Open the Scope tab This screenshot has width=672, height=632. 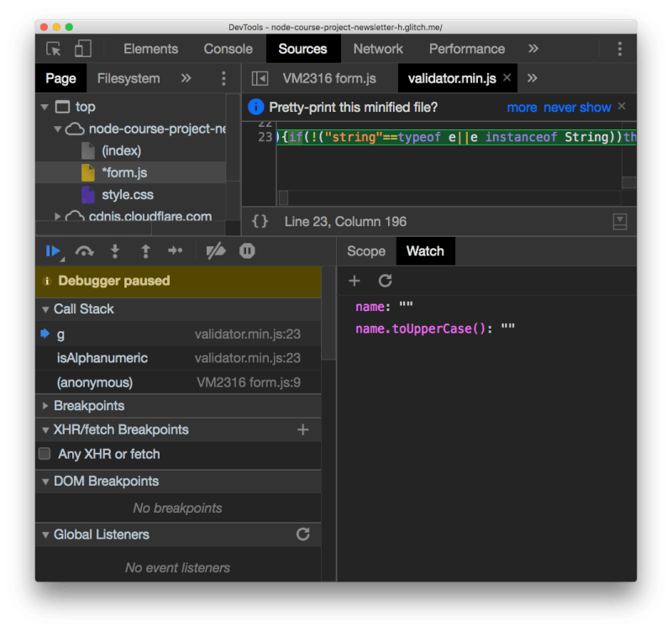coord(366,250)
